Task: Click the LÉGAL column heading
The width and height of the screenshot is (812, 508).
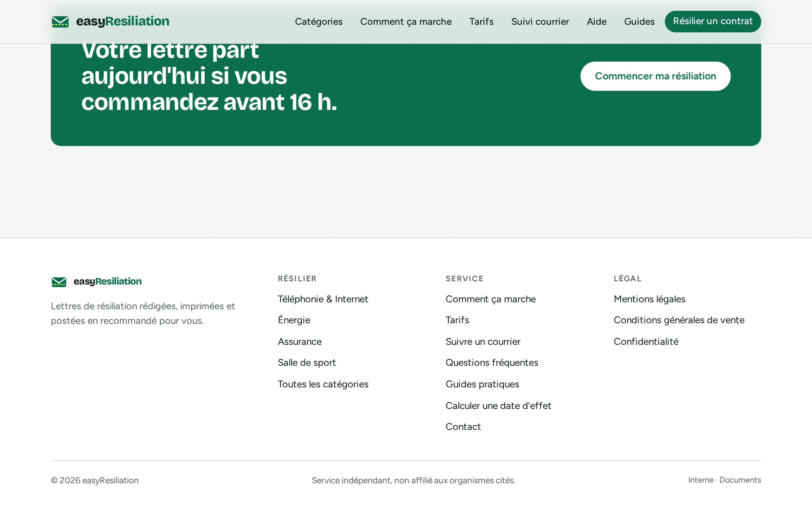Action: click(627, 278)
